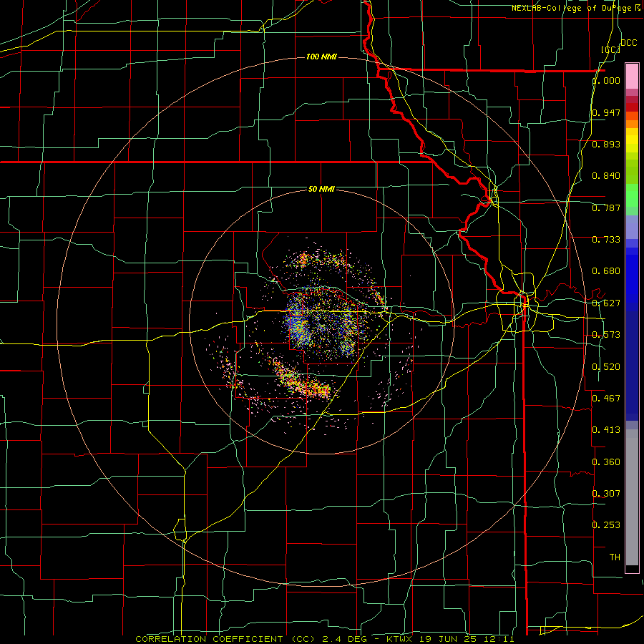Click the 0.360 scale label
This screenshot has width=644, height=644.
pos(606,462)
